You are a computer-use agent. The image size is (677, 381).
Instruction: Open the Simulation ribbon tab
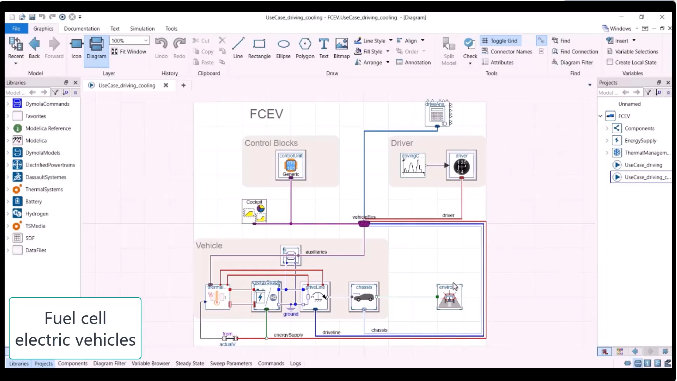[142, 29]
